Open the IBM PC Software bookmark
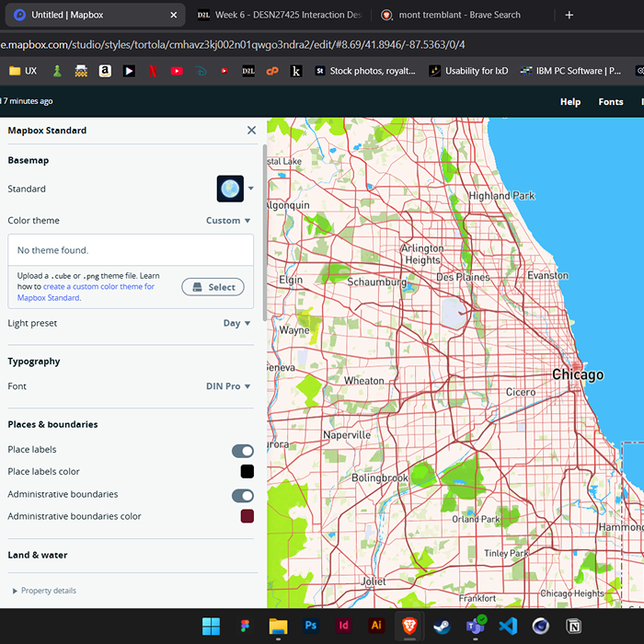This screenshot has width=644, height=644. (570, 71)
